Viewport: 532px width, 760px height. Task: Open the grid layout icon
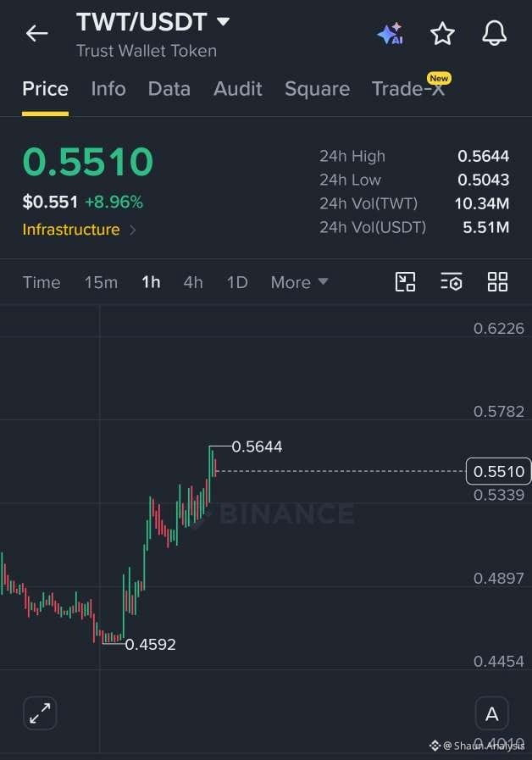click(497, 281)
